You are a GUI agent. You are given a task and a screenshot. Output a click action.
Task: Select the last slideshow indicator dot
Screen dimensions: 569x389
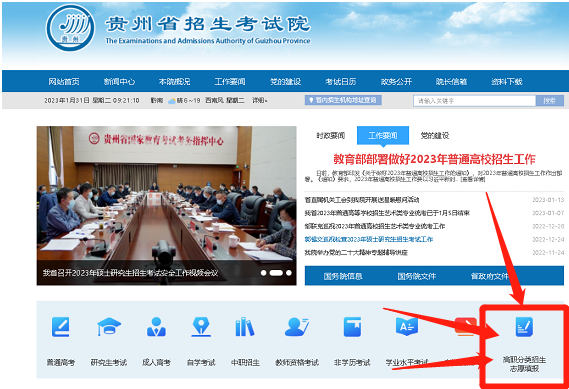point(289,273)
